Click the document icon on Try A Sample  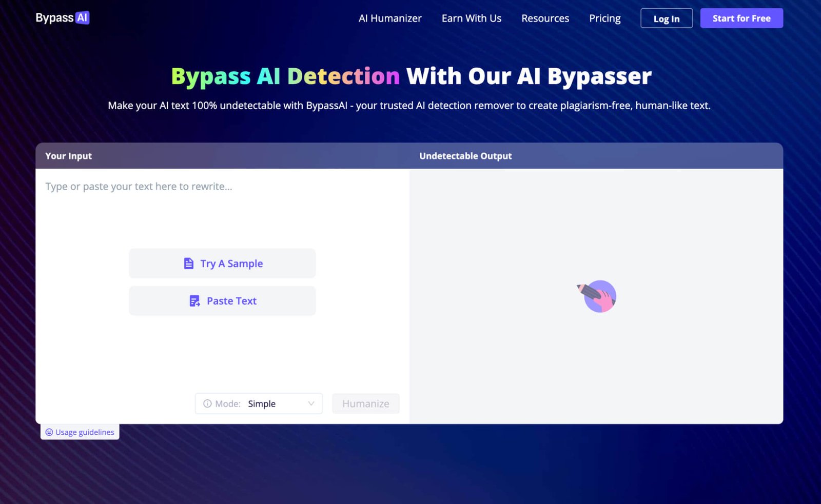[189, 263]
